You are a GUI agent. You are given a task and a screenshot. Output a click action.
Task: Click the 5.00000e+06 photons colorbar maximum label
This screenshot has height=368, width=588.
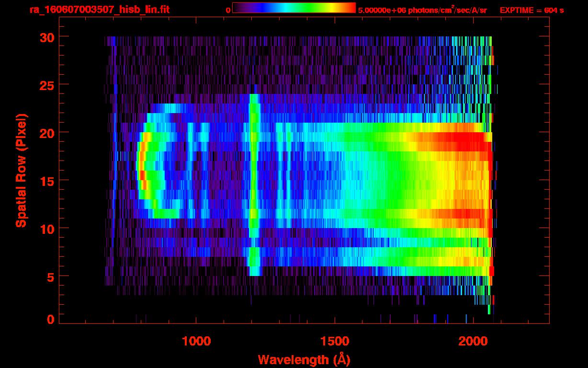point(422,10)
